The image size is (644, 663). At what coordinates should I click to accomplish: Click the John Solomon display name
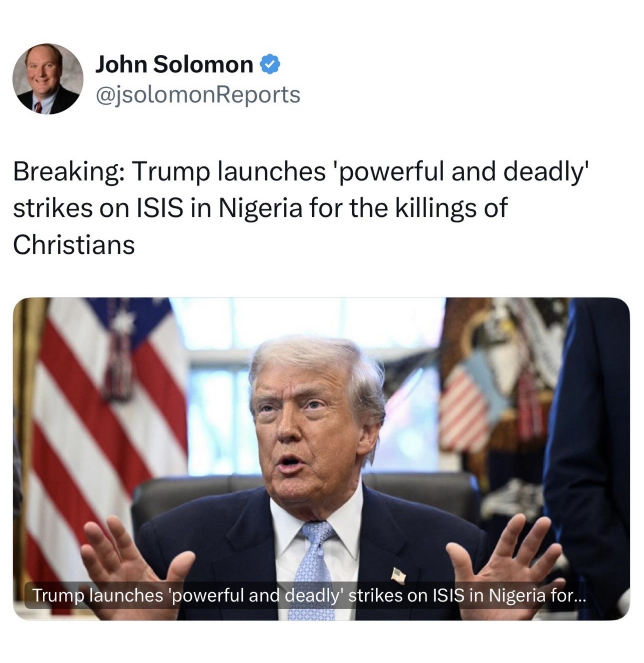(x=174, y=64)
